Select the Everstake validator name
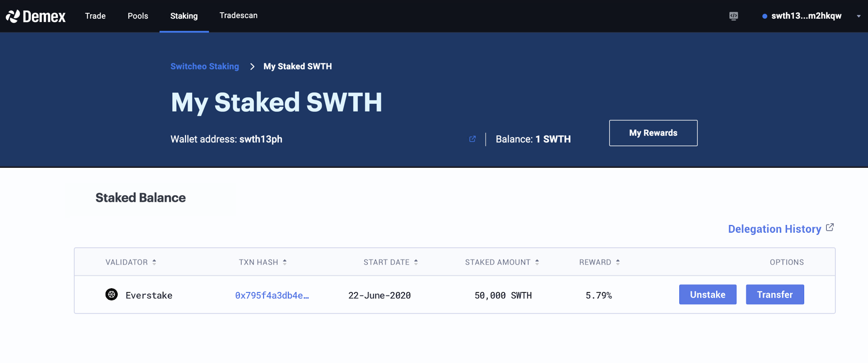This screenshot has height=363, width=868. 149,295
